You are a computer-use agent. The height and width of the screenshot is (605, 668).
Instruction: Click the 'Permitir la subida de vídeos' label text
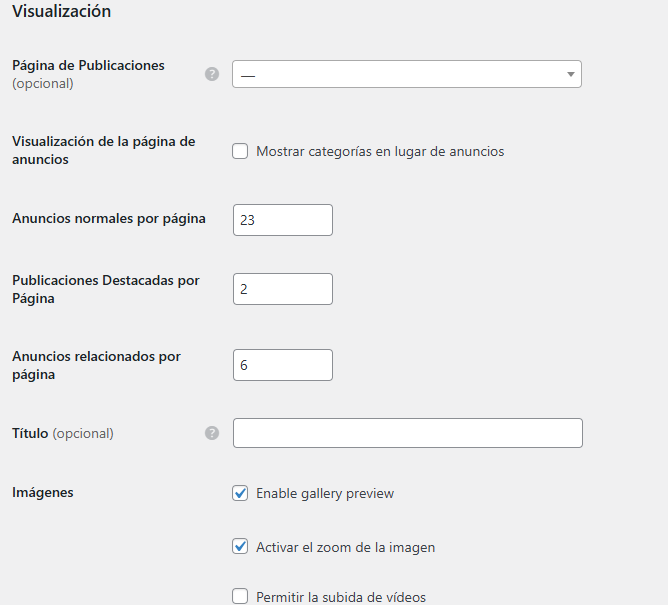341,597
